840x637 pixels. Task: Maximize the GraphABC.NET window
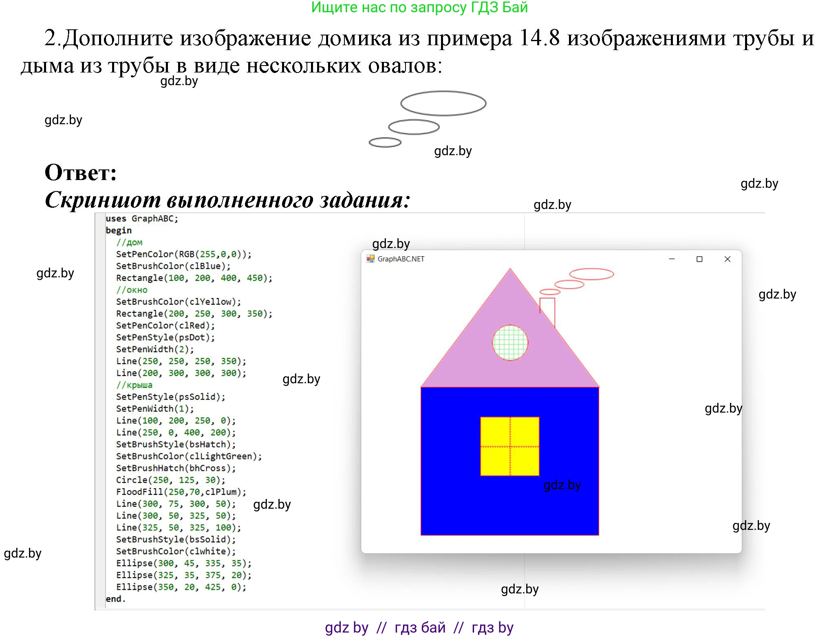699,259
